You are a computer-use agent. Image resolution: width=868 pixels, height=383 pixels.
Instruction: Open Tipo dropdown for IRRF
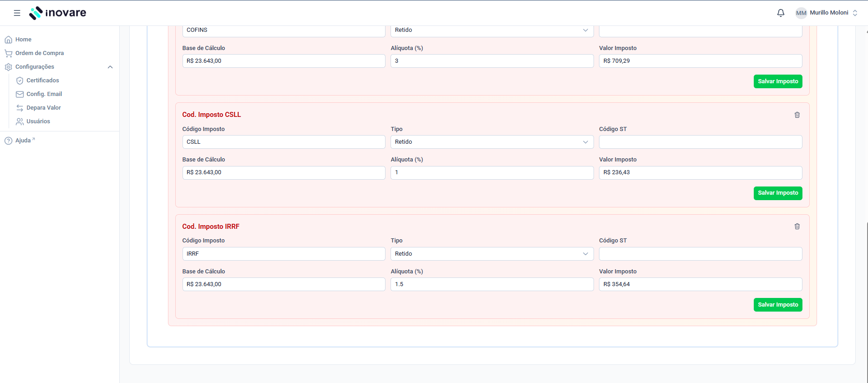(492, 254)
